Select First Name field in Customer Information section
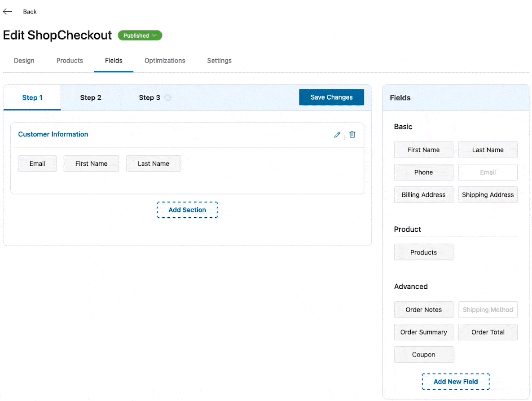 (91, 163)
